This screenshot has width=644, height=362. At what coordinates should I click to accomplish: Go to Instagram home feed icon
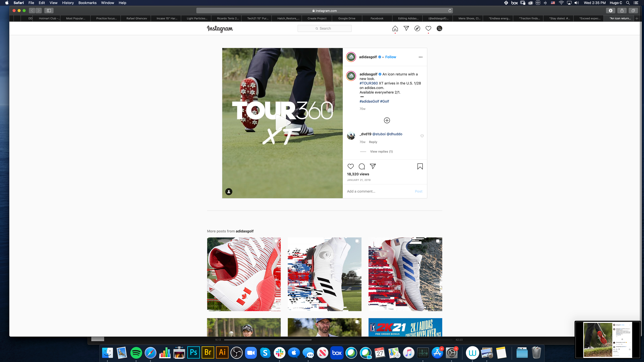click(395, 28)
